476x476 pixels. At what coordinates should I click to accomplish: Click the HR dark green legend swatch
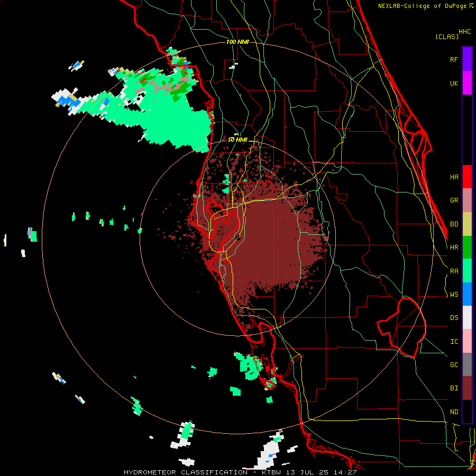[467, 248]
